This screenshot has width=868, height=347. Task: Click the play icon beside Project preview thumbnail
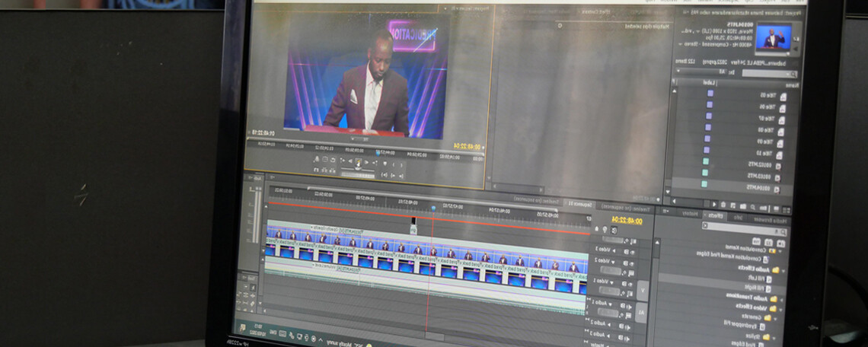tap(796, 48)
